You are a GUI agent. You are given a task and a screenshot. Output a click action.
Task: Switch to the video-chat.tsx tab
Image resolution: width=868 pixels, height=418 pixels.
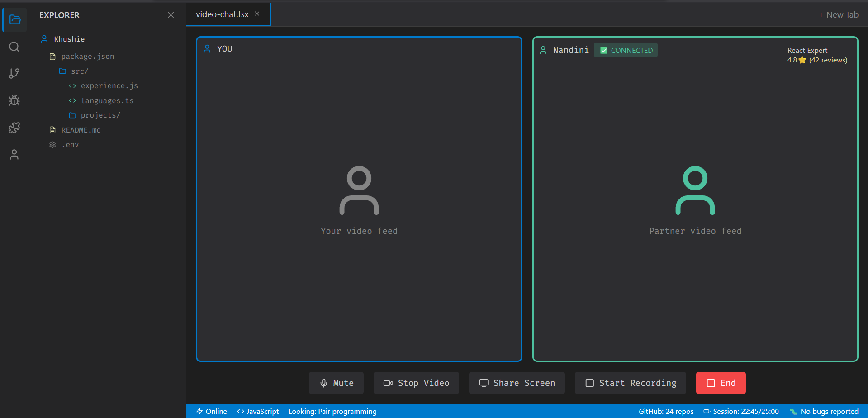click(x=222, y=14)
